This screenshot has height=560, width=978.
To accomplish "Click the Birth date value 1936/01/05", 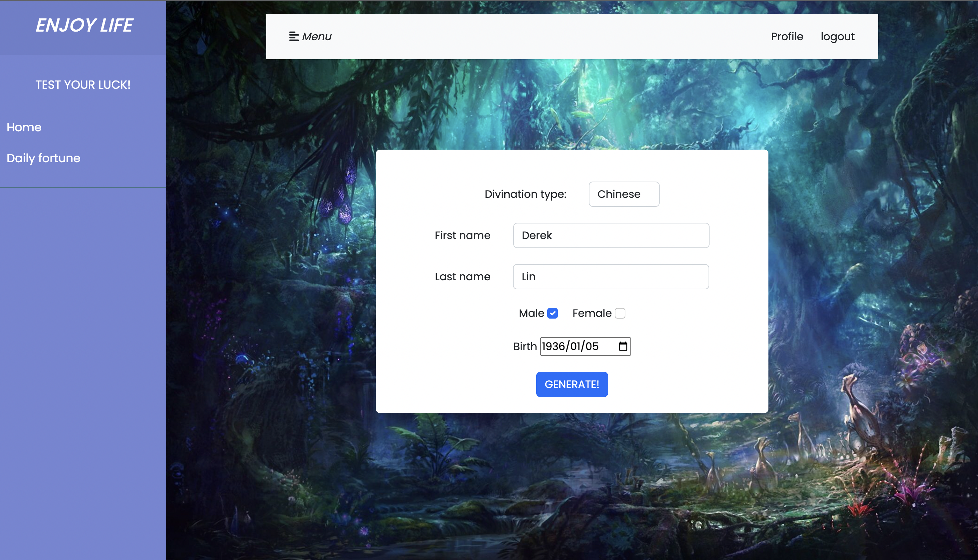I will click(x=570, y=346).
